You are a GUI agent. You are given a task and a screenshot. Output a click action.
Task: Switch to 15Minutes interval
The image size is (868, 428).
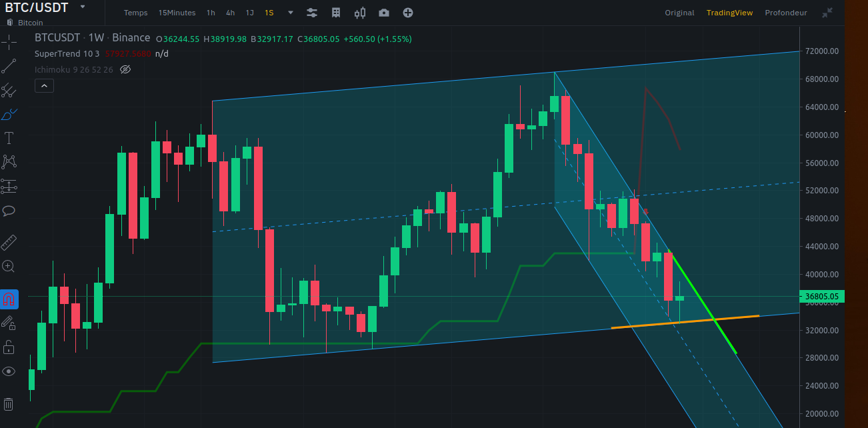coord(177,13)
